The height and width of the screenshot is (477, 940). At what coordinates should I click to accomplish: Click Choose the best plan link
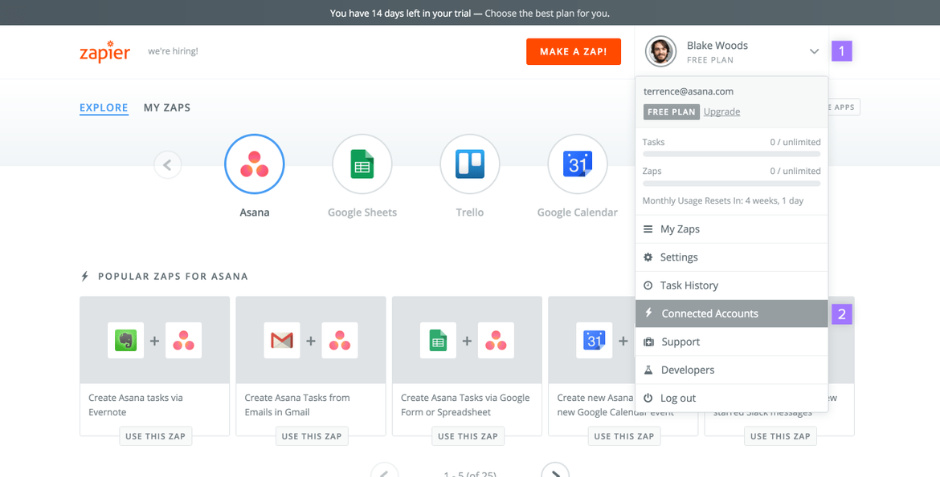click(547, 13)
